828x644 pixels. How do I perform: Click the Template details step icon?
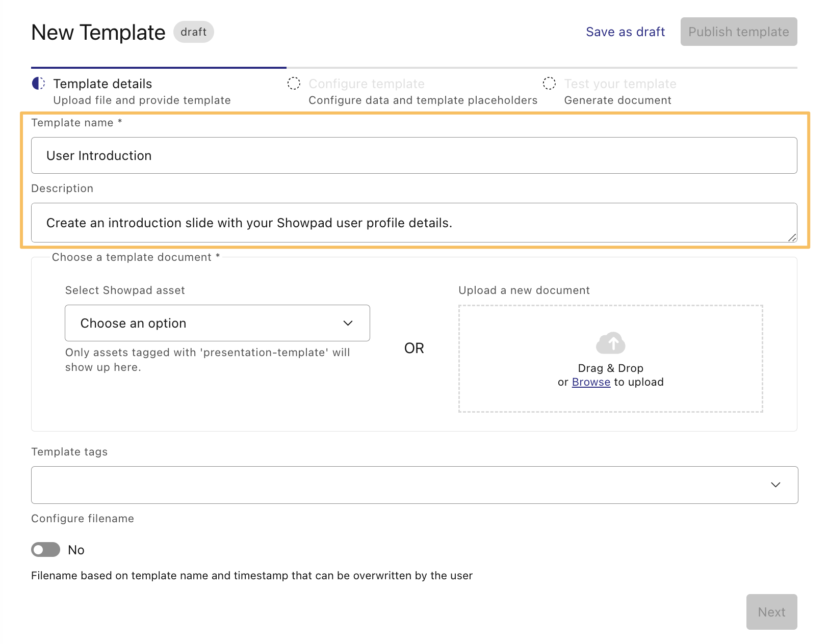click(x=39, y=84)
